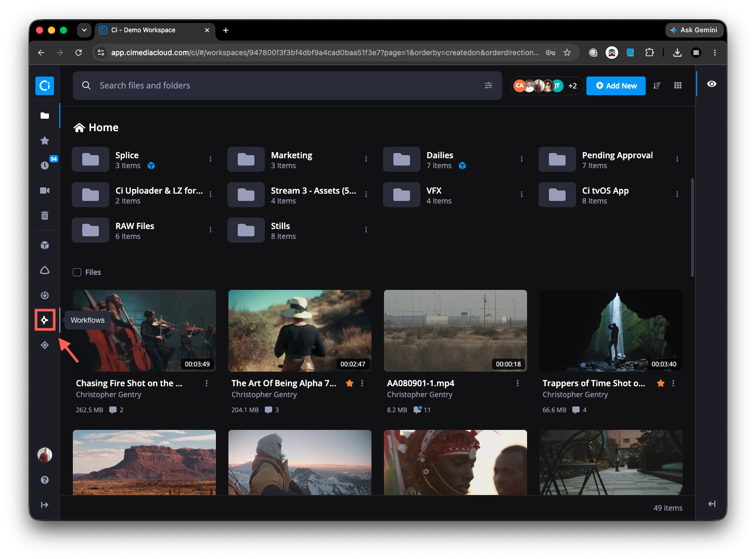Open the Trash bin in sidebar
Image resolution: width=756 pixels, height=559 pixels.
[45, 215]
